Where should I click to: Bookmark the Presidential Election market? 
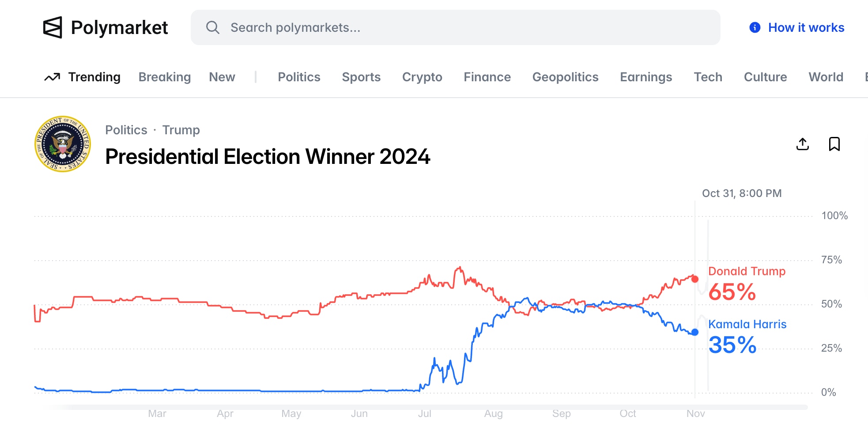[834, 144]
